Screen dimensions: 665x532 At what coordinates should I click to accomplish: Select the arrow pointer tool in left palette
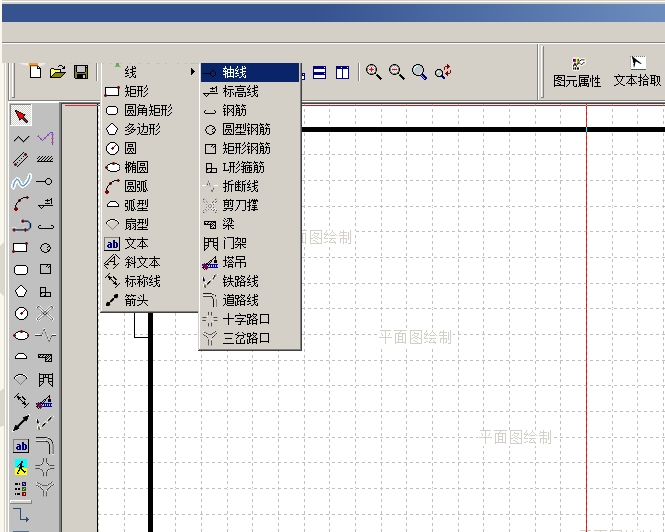[21, 117]
